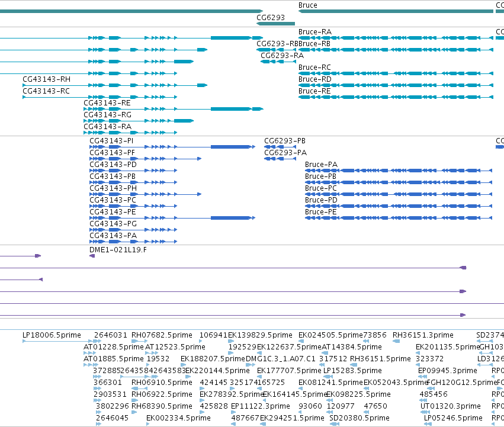
Task: Open the RH06910.5prime EST label
Action: 162,383
